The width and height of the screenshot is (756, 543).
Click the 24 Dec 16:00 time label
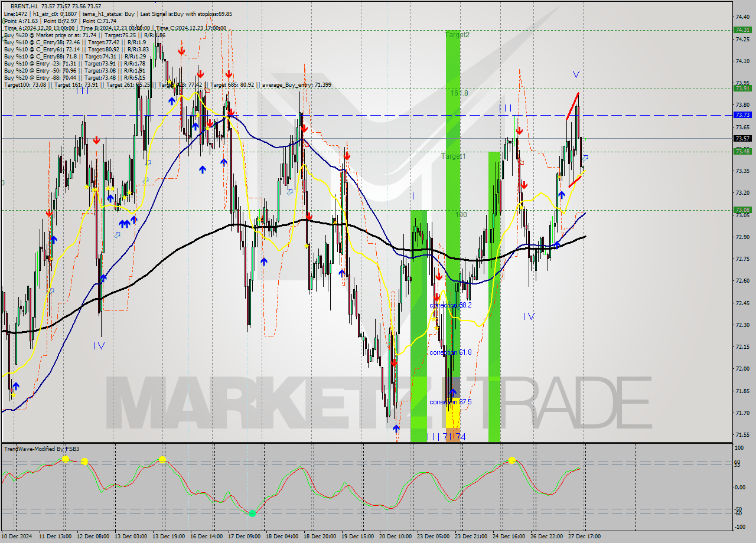point(509,536)
